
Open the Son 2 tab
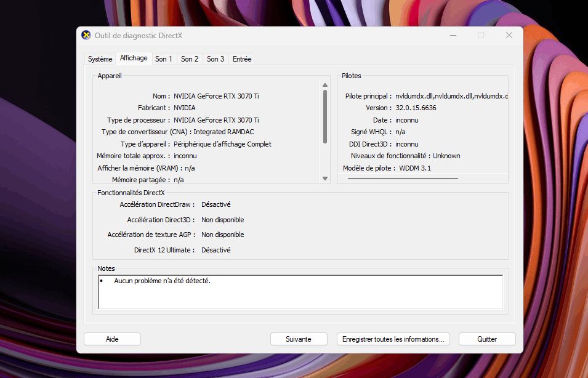190,59
